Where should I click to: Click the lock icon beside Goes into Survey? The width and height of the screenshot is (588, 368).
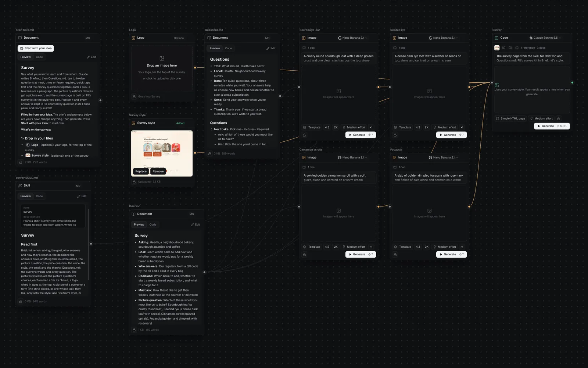[134, 96]
